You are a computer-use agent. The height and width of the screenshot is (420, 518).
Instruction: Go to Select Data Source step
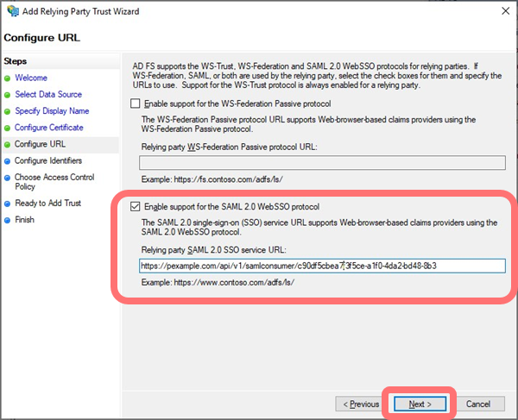click(x=48, y=95)
